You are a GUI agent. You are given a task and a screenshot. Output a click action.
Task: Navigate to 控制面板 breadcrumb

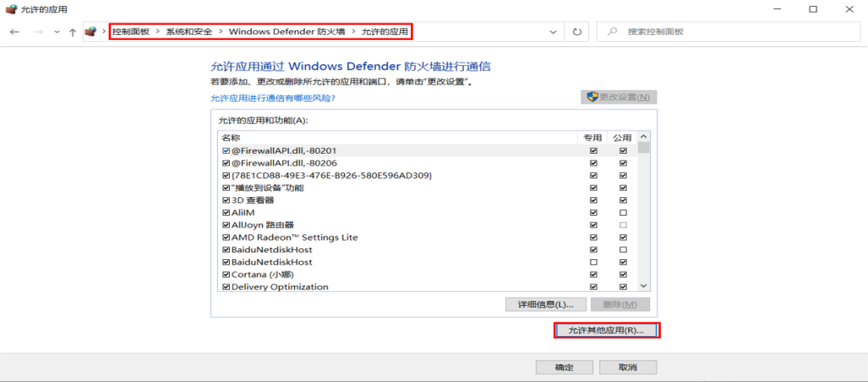(131, 32)
